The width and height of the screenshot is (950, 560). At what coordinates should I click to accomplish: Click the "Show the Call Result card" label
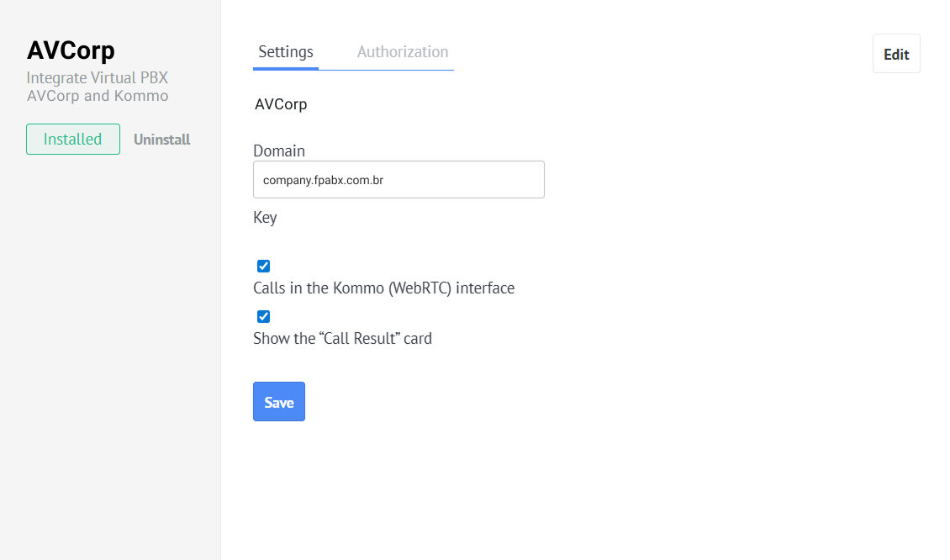(342, 339)
